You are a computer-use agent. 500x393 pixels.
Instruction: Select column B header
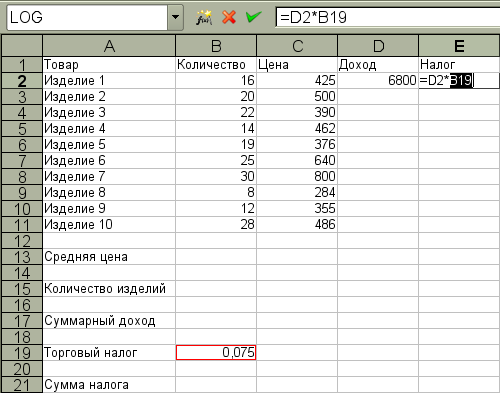point(216,46)
